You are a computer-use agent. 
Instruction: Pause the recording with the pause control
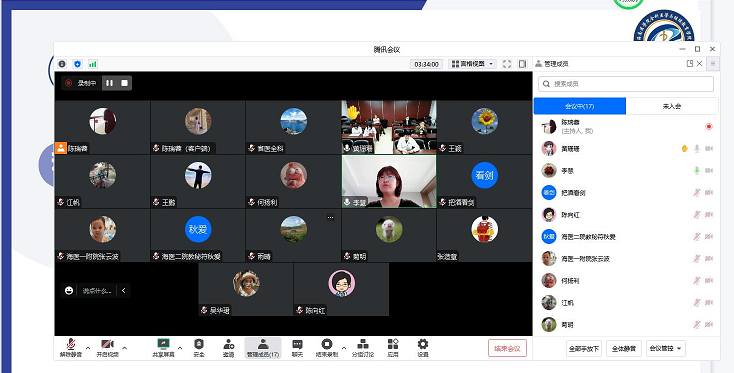(110, 83)
